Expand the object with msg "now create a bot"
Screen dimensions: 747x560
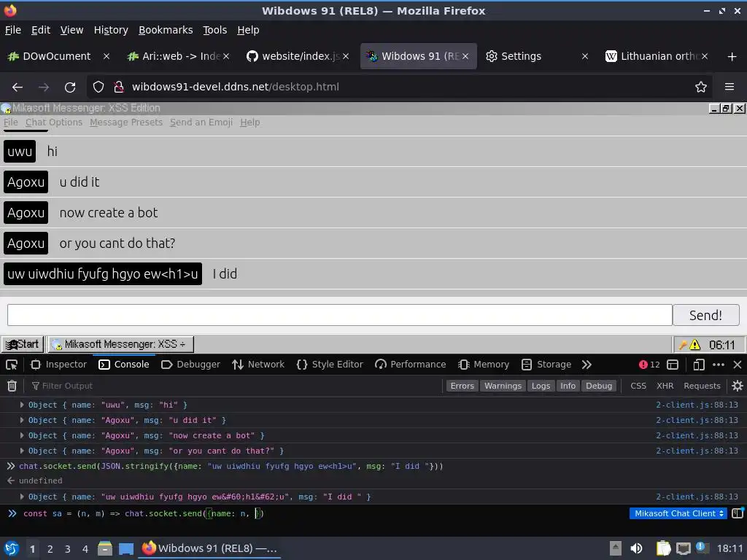tap(22, 435)
